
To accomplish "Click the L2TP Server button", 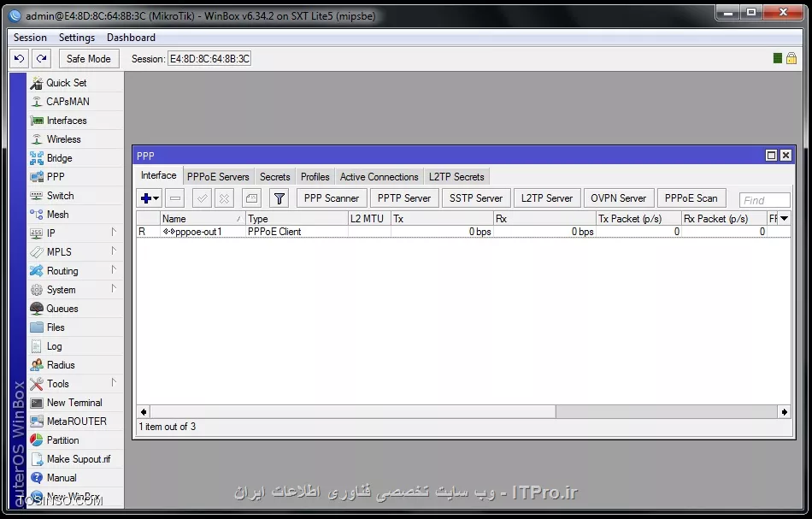I will 547,198.
